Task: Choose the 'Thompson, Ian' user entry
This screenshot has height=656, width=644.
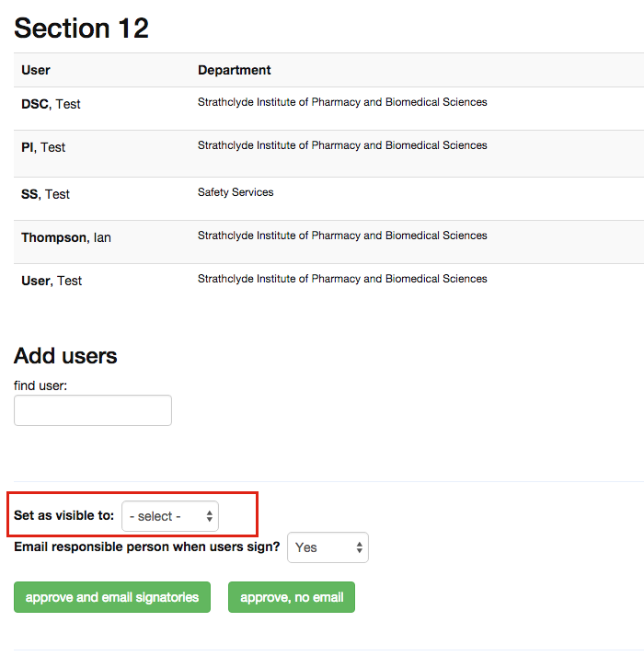Action: point(66,237)
